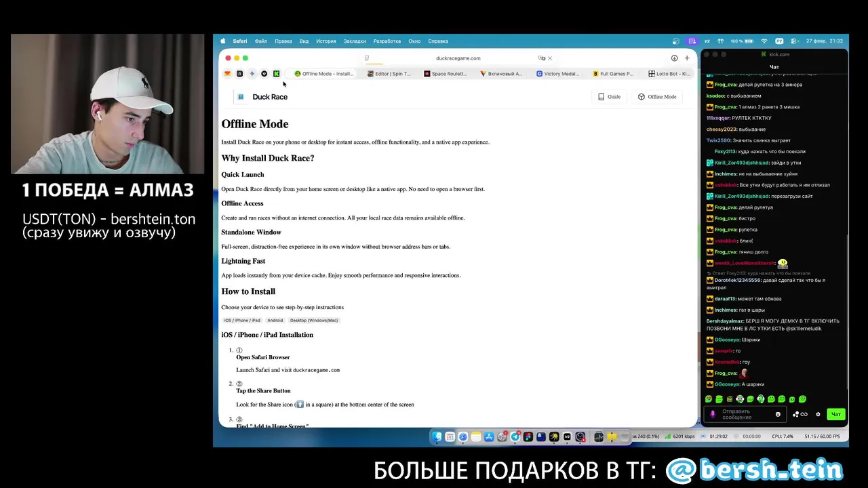Open the Справка menu

438,41
